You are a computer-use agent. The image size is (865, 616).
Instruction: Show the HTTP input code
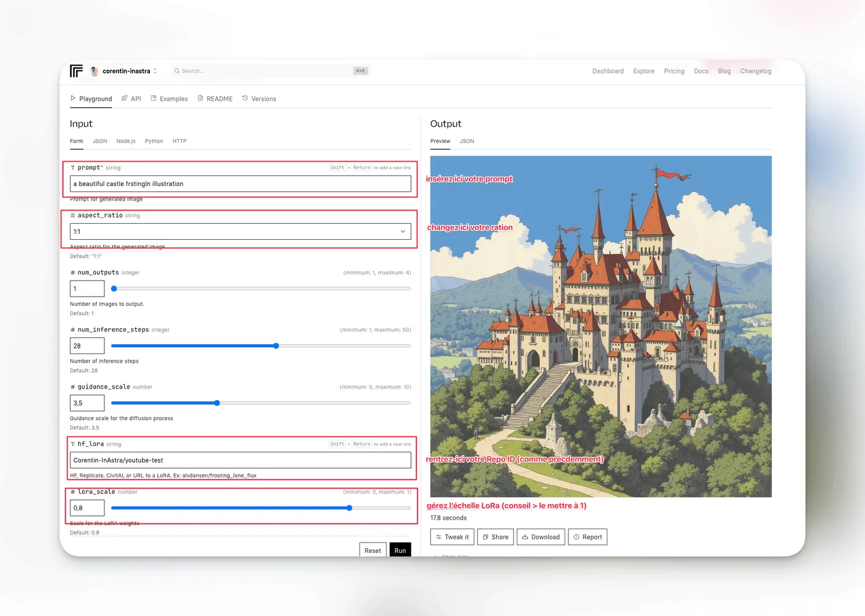point(179,141)
